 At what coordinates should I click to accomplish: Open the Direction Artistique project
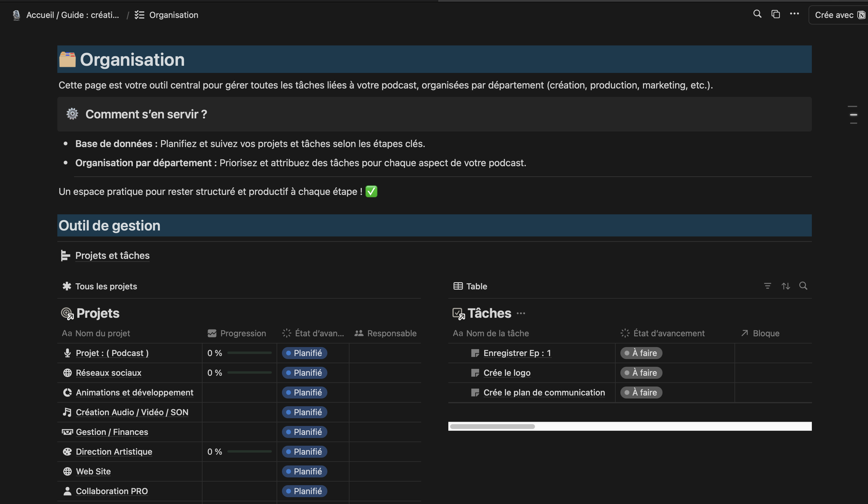tap(114, 452)
